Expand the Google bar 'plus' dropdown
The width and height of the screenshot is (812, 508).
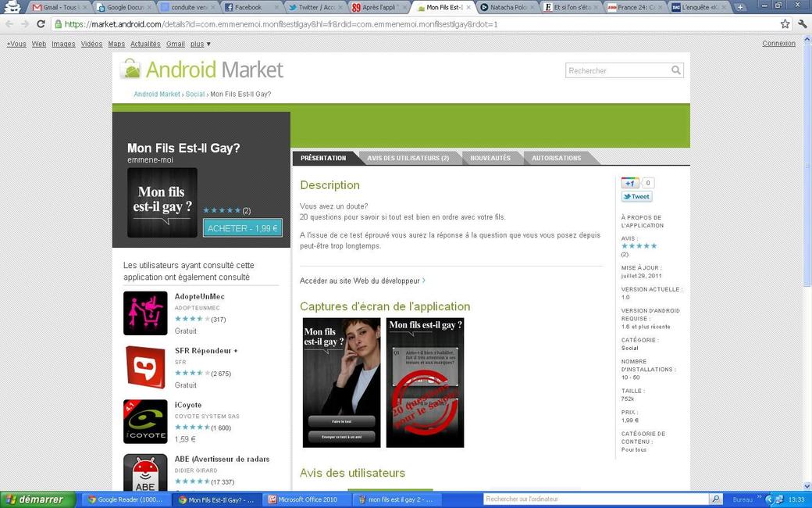coord(201,44)
